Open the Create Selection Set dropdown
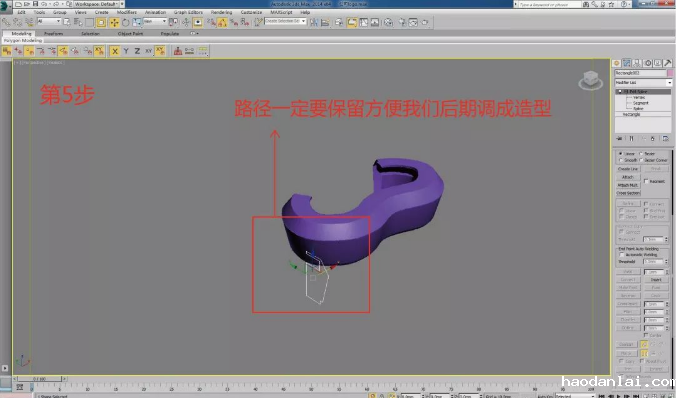This screenshot has height=398, width=676. [x=285, y=21]
